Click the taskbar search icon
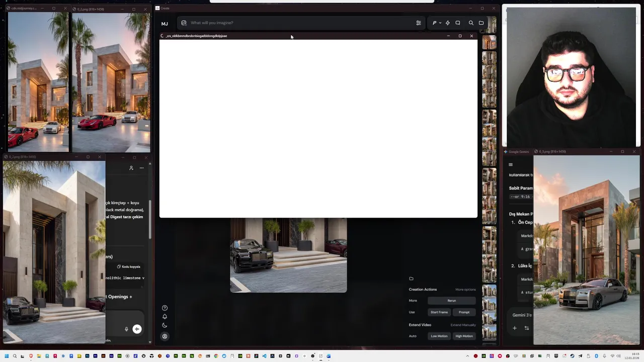 (15, 356)
